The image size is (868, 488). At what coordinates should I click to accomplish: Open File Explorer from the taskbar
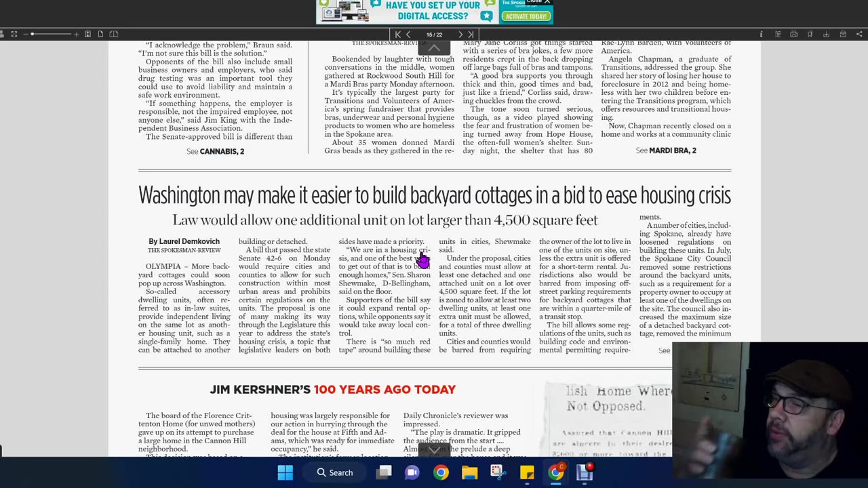pos(469,472)
